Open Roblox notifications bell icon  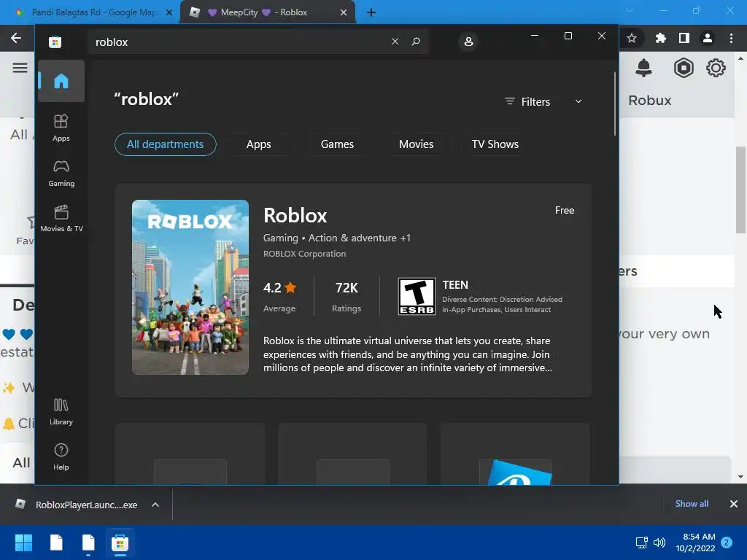point(643,68)
